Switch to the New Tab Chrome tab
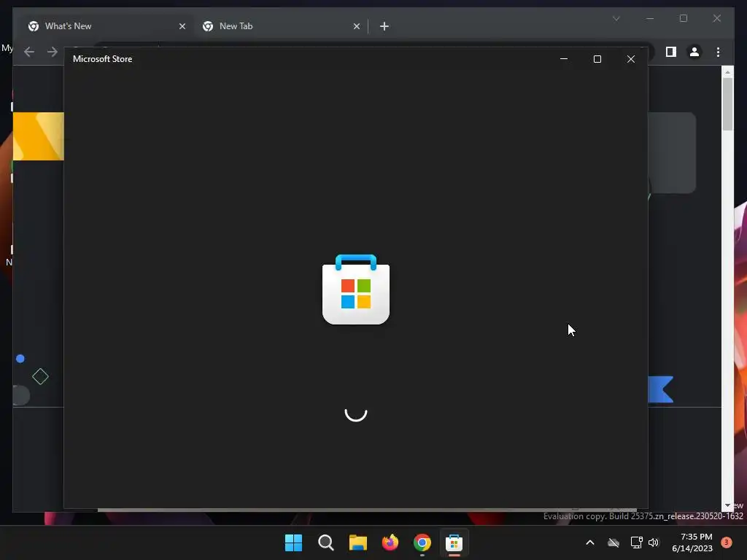The image size is (747, 560). pyautogui.click(x=282, y=26)
